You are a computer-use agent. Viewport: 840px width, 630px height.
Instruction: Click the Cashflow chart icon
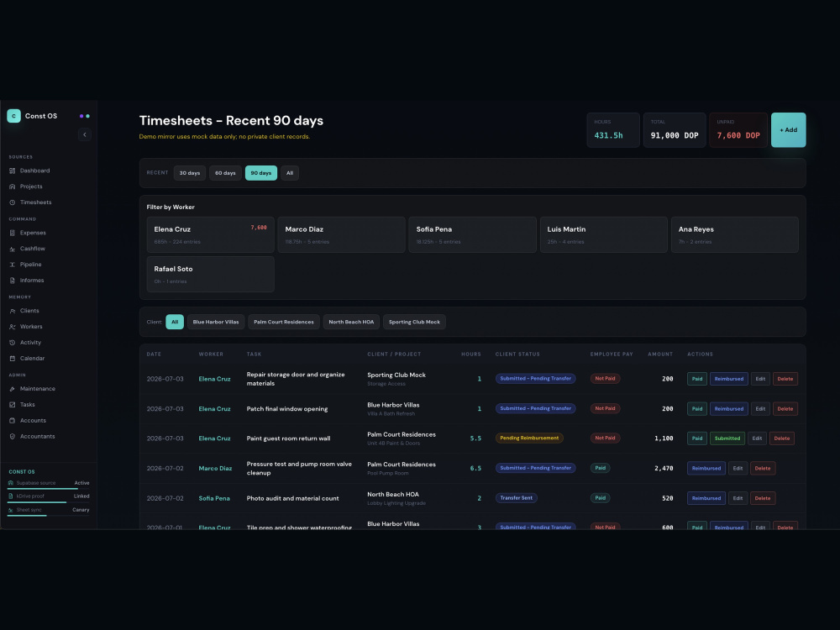pyautogui.click(x=13, y=249)
